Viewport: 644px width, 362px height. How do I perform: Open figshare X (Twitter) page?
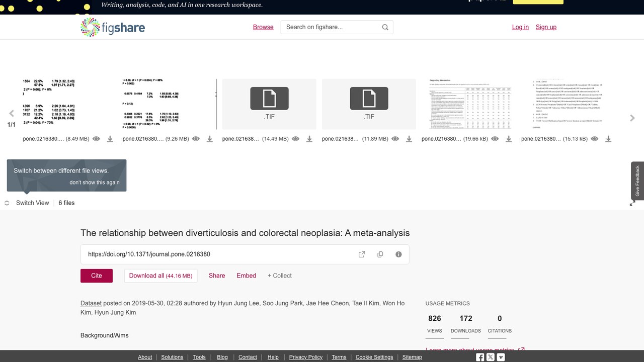pos(491,357)
